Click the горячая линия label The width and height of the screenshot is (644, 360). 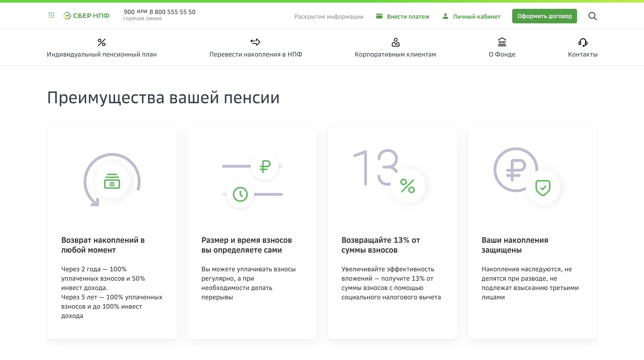(142, 19)
